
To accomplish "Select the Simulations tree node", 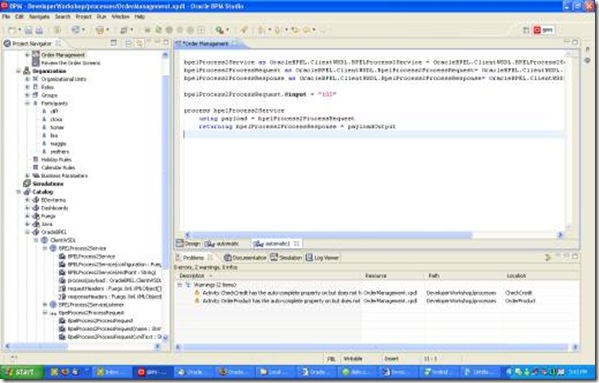I will tap(48, 184).
